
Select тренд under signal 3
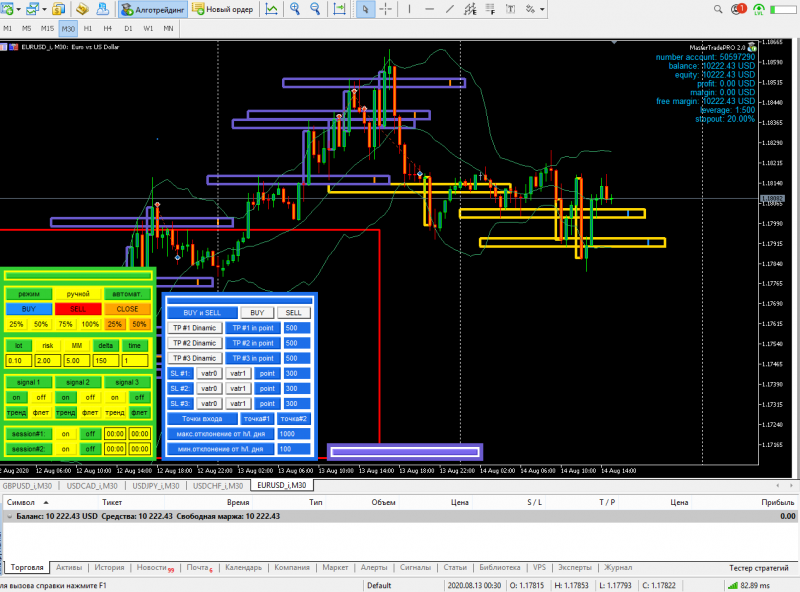(115, 412)
